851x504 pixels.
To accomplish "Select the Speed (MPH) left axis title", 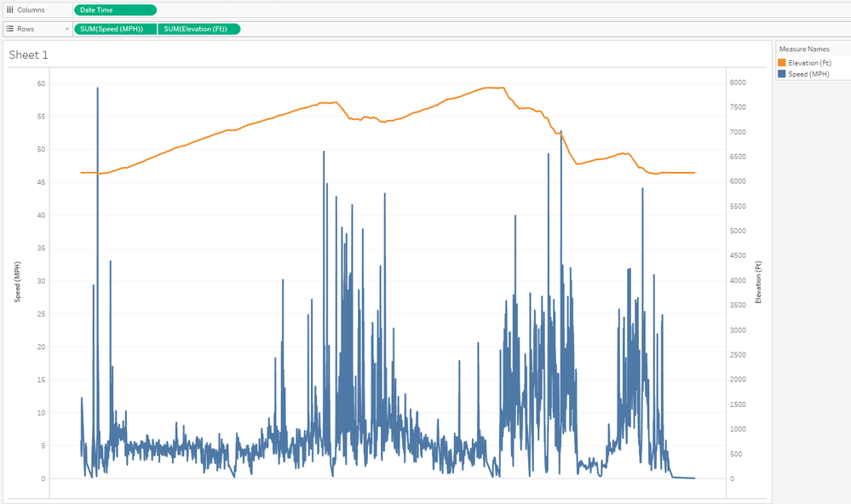I will coord(17,282).
